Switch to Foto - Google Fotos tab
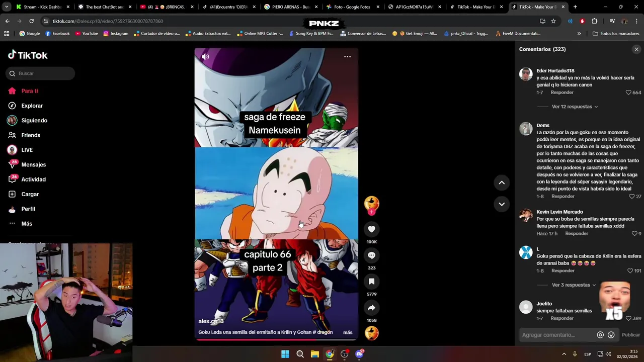The height and width of the screenshot is (362, 644). [352, 7]
